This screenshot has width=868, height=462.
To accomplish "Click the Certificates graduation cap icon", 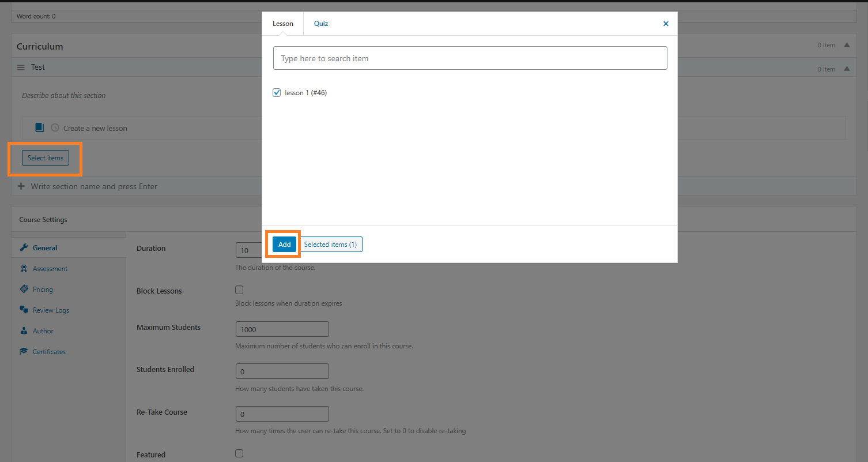I will [24, 351].
